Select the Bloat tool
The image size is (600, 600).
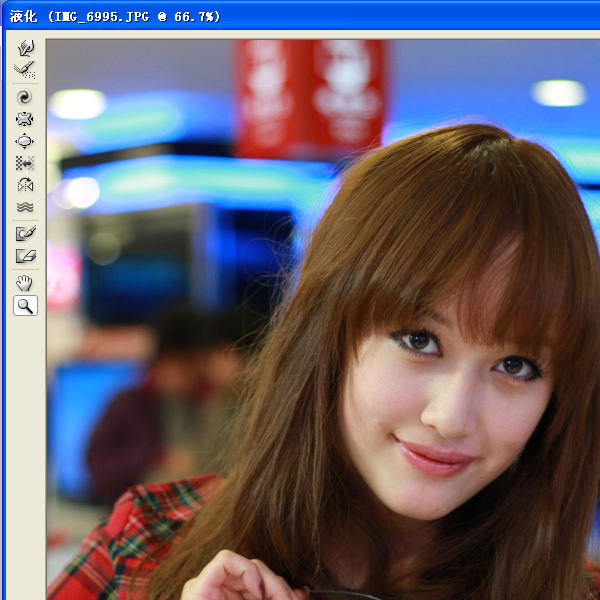25,141
